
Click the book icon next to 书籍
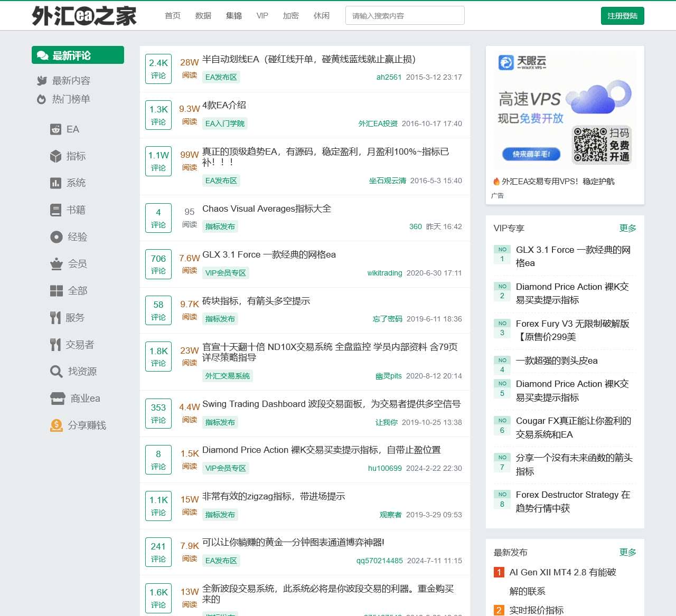55,210
